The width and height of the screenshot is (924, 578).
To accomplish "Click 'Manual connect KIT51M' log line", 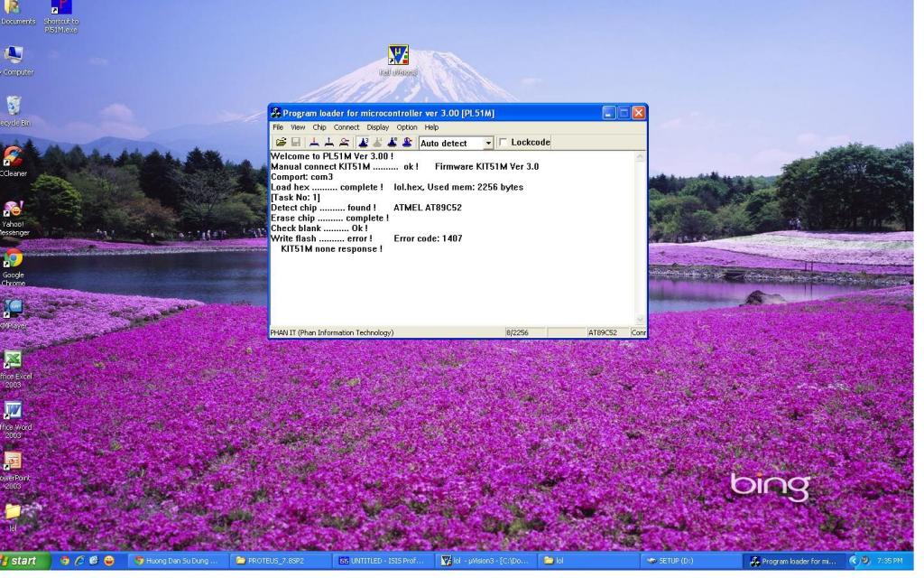I will (x=404, y=167).
